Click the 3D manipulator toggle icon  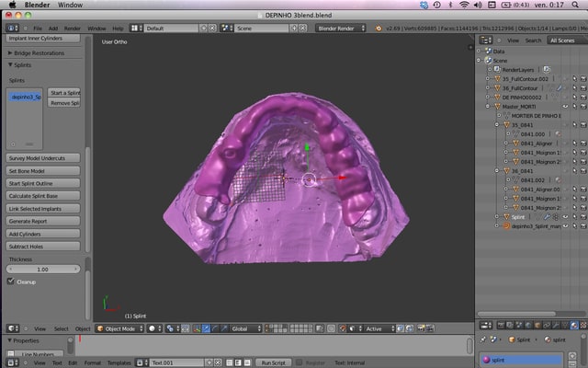(198, 328)
